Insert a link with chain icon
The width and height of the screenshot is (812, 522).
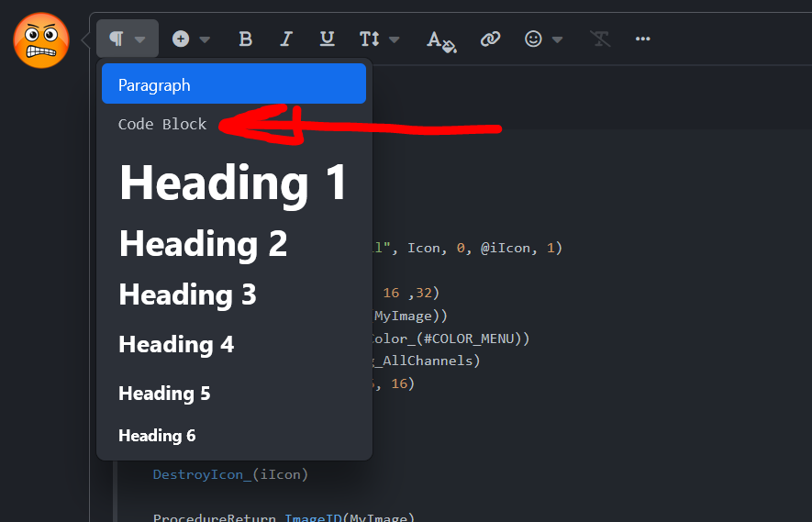click(x=490, y=39)
